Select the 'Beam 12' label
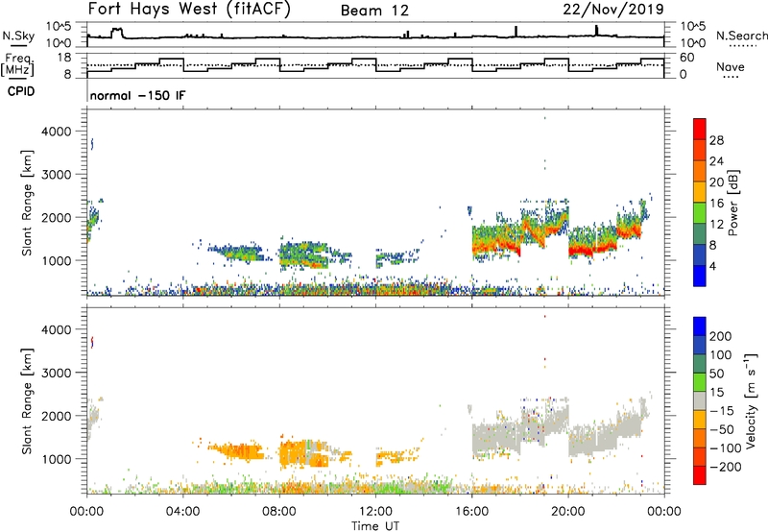 click(x=374, y=11)
